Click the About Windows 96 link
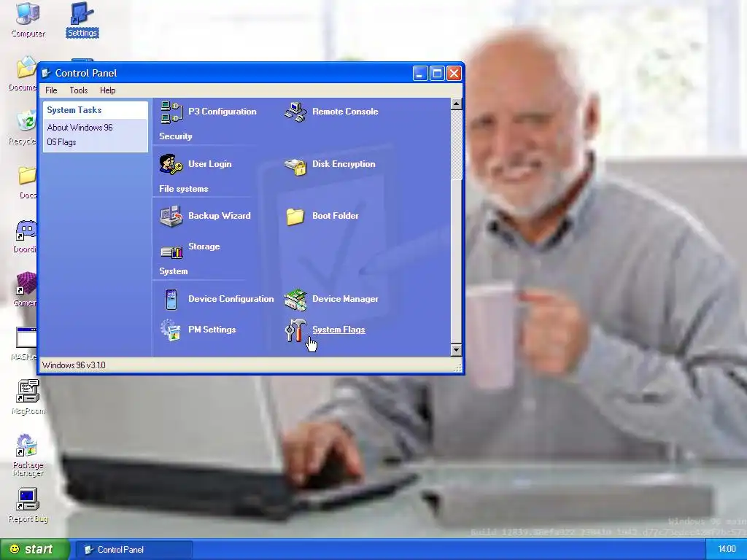Viewport: 747px width, 560px height. (80, 128)
